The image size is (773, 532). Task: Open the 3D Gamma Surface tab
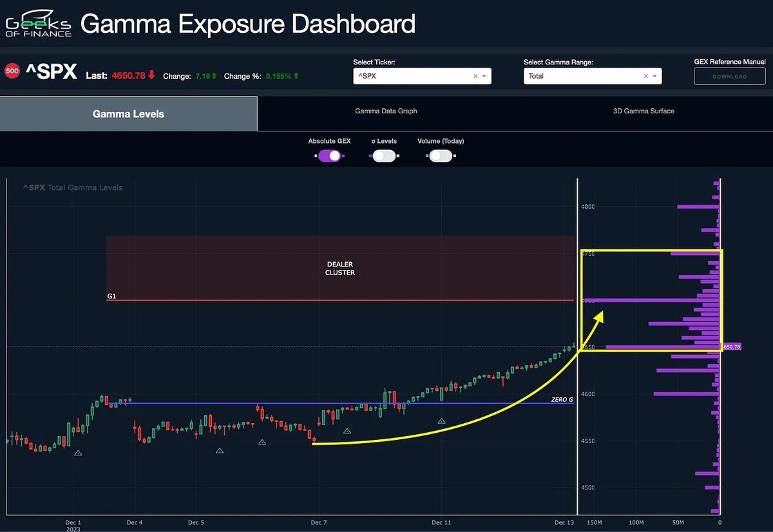[644, 111]
